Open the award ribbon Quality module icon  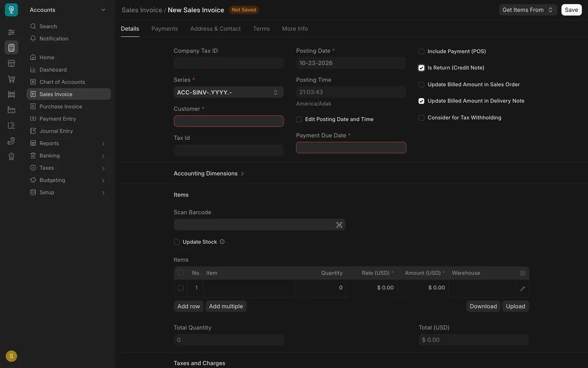pyautogui.click(x=11, y=157)
